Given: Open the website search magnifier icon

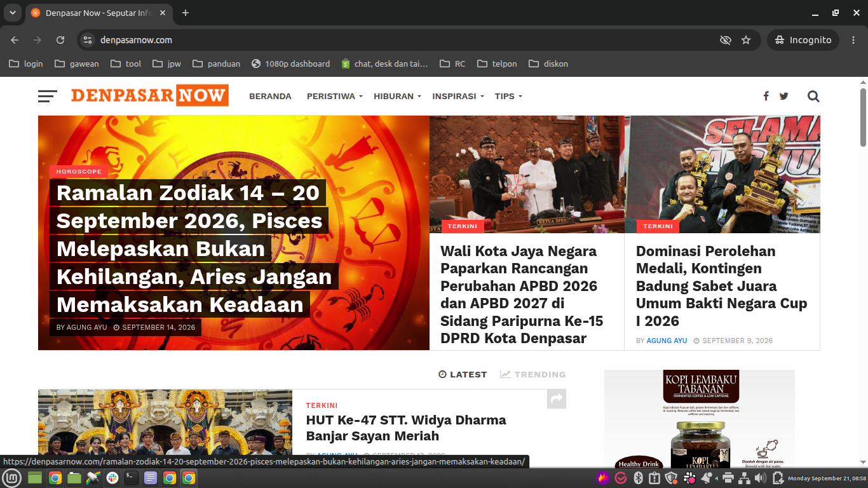Looking at the screenshot, I should pos(813,96).
